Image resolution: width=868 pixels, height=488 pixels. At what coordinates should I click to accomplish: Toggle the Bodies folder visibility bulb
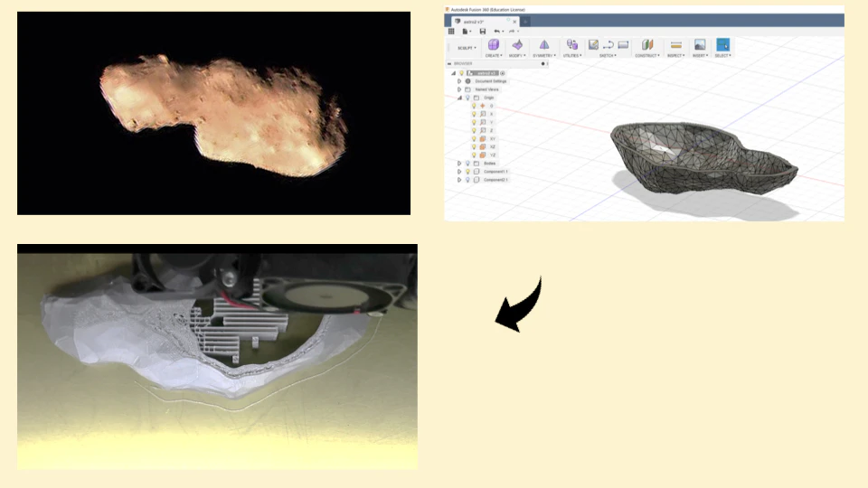click(x=467, y=164)
